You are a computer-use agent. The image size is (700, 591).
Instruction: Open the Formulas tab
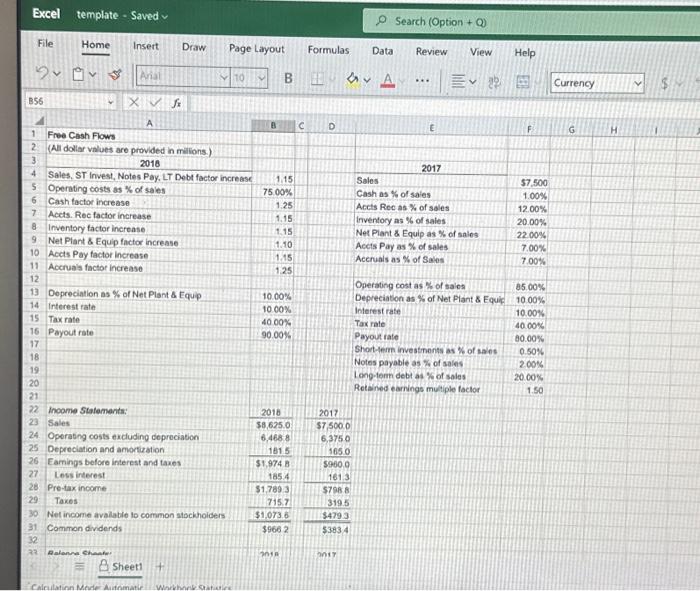(328, 50)
